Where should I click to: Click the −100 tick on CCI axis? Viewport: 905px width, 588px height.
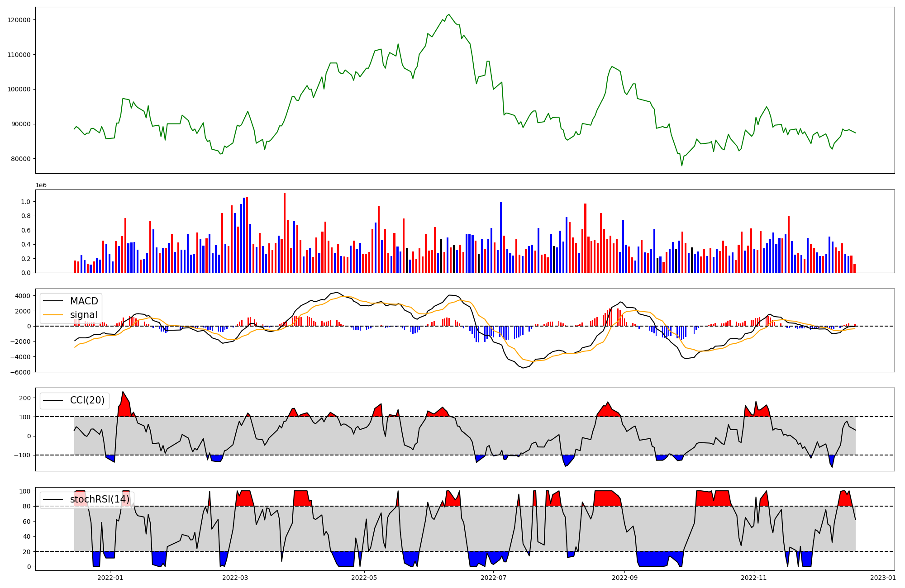(22, 455)
